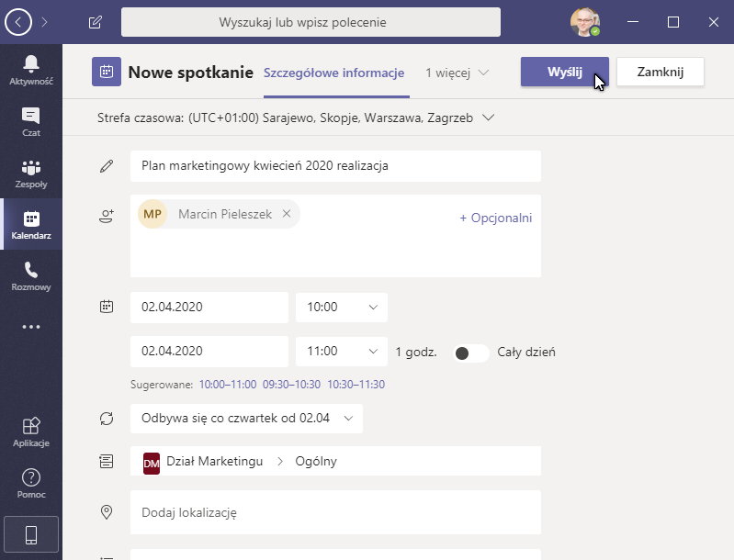The height and width of the screenshot is (560, 734).
Task: Click the end date 02.04.2020 field
Action: 209,352
